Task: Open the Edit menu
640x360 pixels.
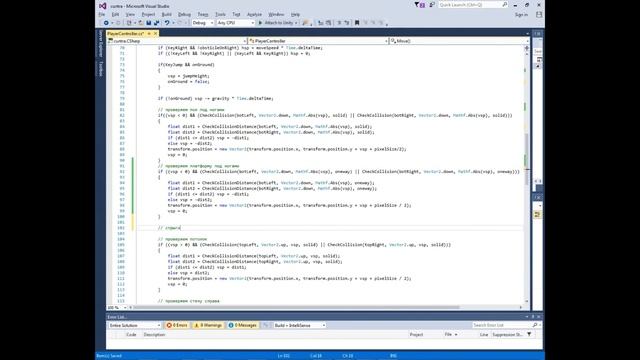Action: point(116,14)
